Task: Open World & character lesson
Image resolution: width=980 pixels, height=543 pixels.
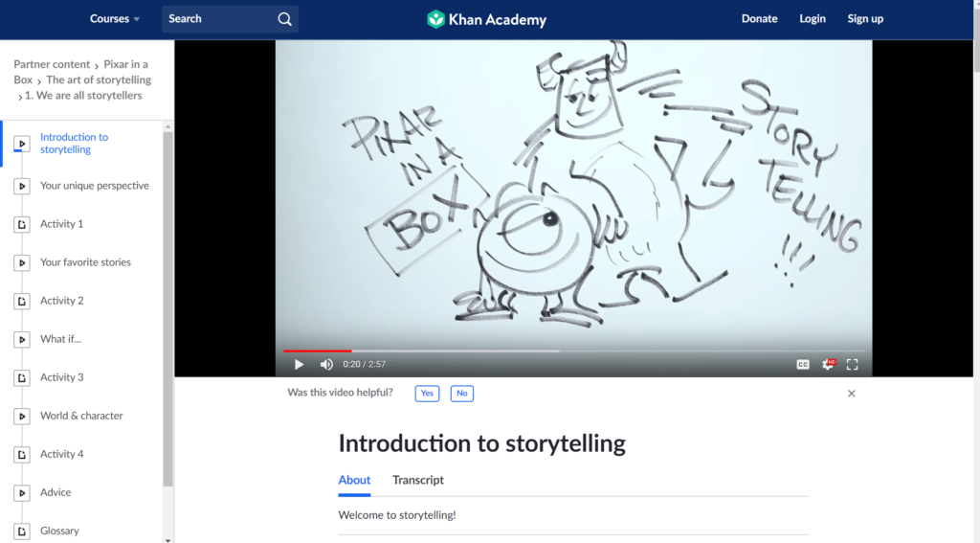Action: tap(81, 416)
